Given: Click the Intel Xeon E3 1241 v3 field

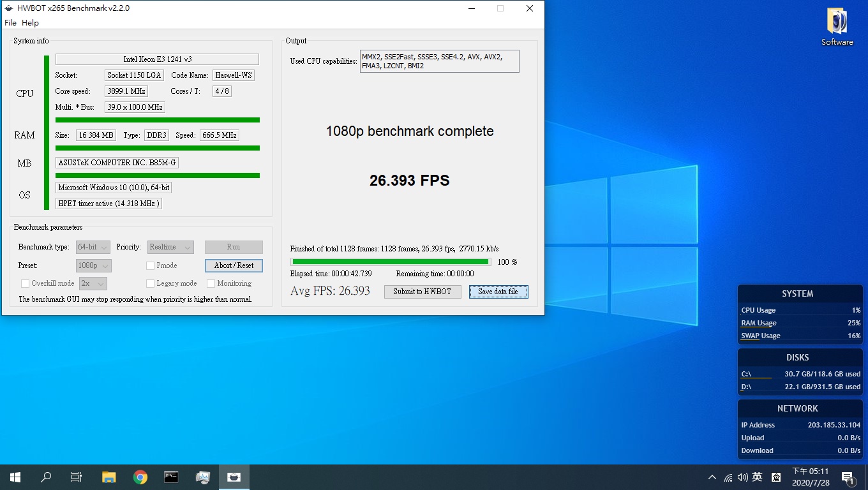Looking at the screenshot, I should coord(157,59).
